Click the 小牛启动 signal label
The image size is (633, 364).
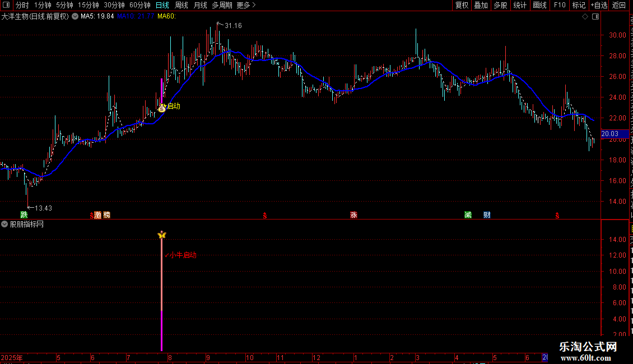point(183,255)
